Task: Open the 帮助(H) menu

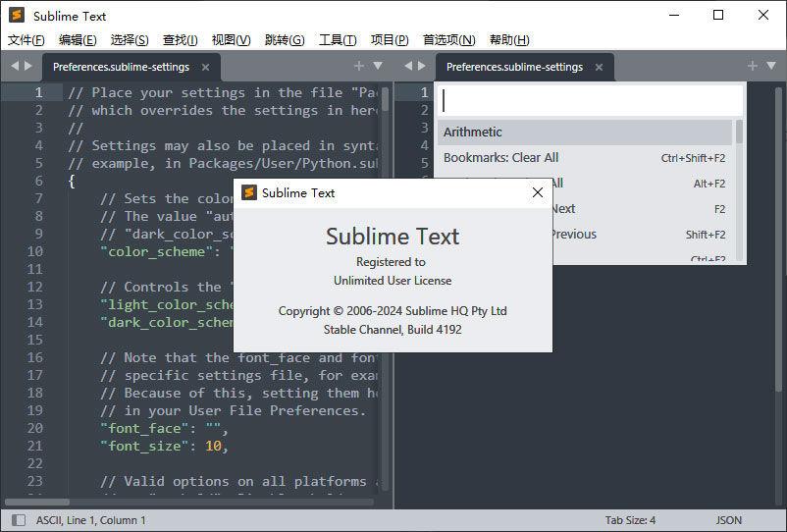Action: point(509,39)
